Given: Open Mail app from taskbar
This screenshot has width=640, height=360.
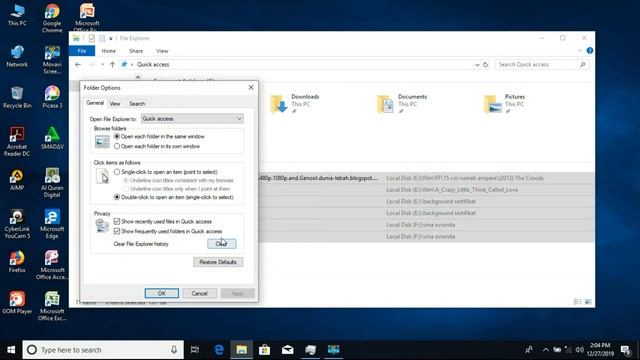Looking at the screenshot, I should 287,350.
